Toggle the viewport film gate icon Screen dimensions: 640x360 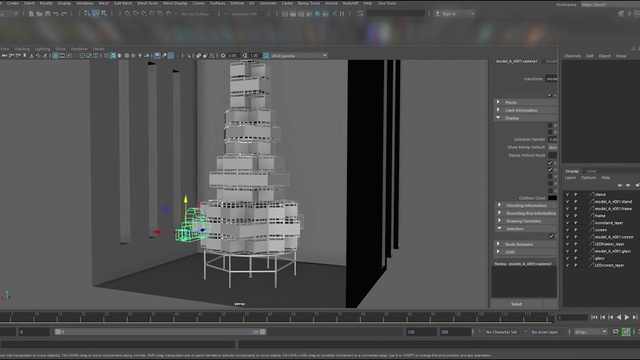(x=62, y=56)
